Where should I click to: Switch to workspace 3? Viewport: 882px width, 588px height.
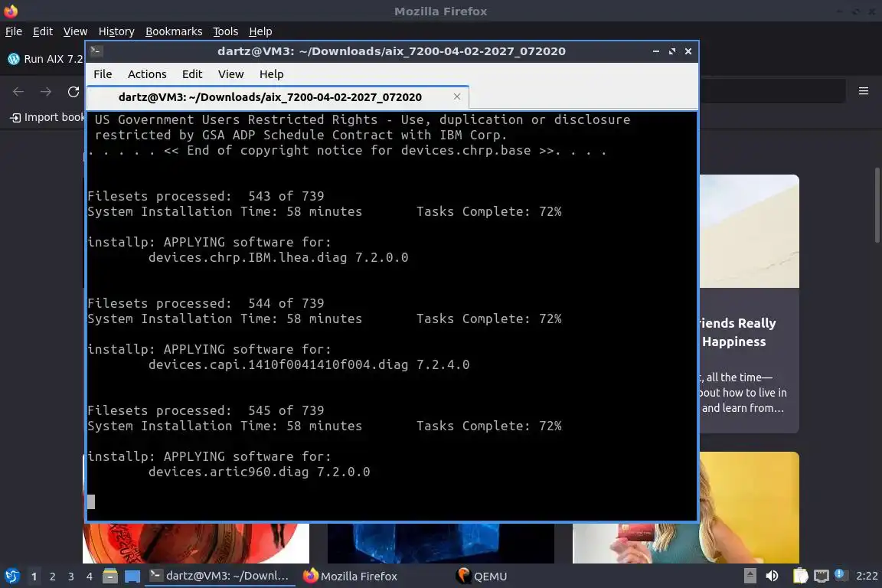71,577
